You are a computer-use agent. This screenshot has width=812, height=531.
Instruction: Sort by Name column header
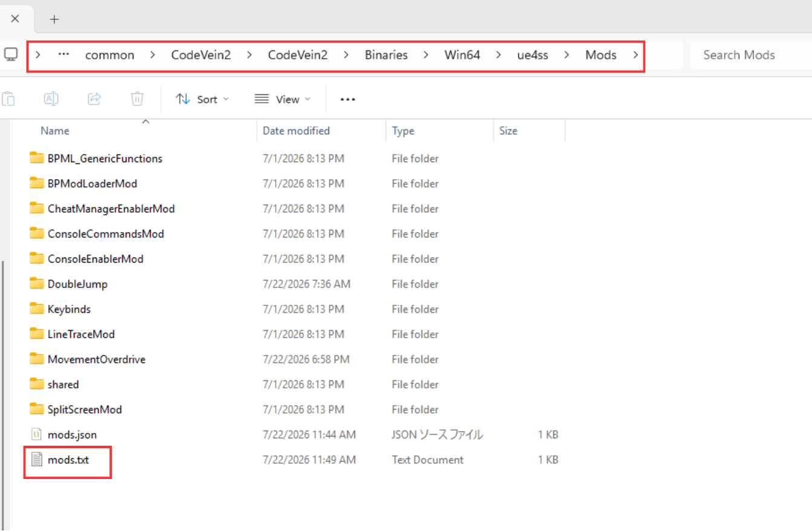(x=55, y=131)
